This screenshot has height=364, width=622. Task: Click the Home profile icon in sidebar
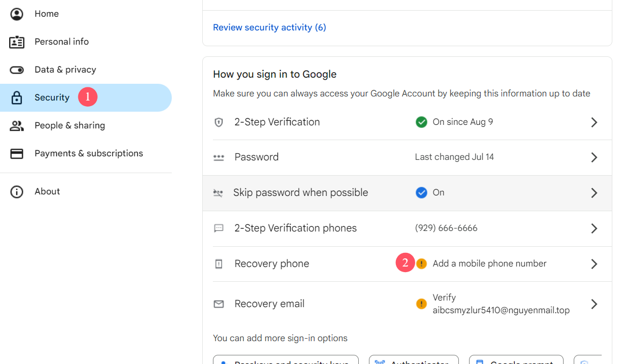(x=17, y=14)
